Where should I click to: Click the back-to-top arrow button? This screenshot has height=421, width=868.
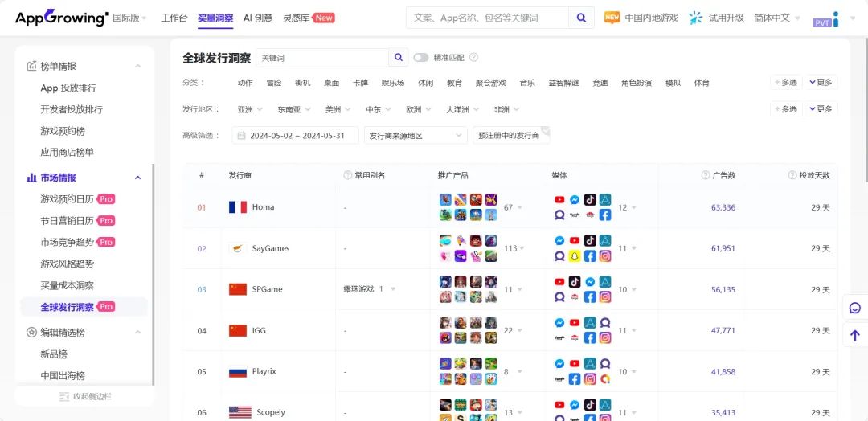click(854, 335)
